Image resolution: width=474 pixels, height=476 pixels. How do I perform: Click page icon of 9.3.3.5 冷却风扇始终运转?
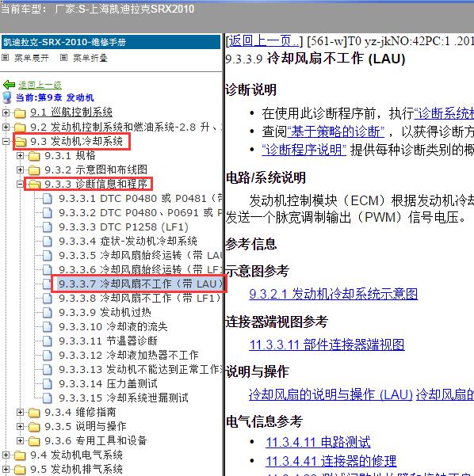(x=47, y=256)
